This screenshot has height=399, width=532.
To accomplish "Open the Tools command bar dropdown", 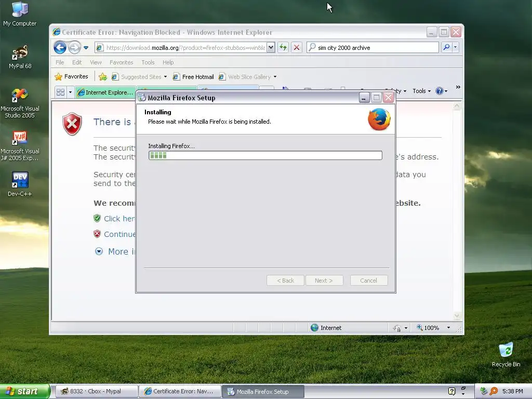I will pyautogui.click(x=421, y=91).
